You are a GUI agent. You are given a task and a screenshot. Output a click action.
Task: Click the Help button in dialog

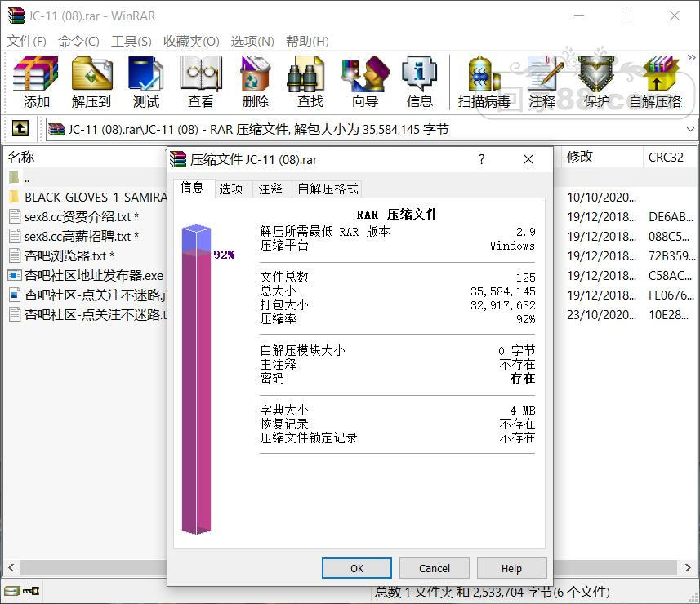511,568
